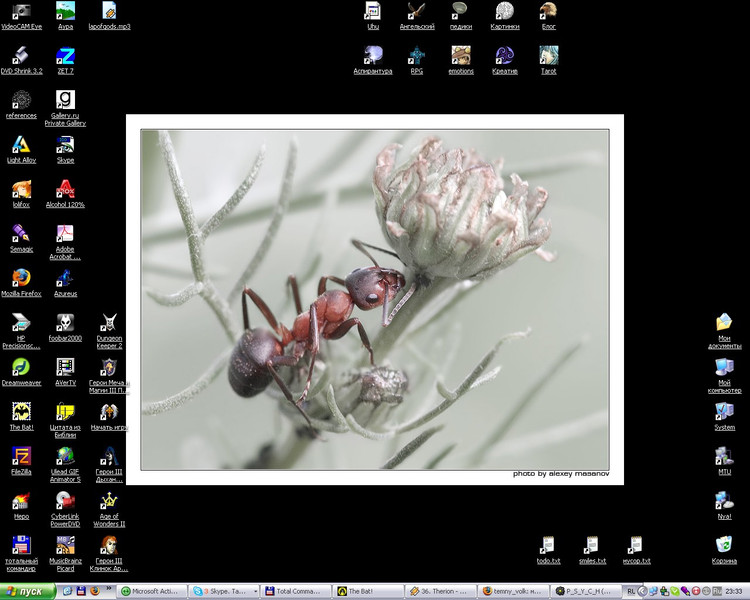Open the Semagic desktop shortcut
Viewport: 750px width, 600px height.
tap(21, 239)
